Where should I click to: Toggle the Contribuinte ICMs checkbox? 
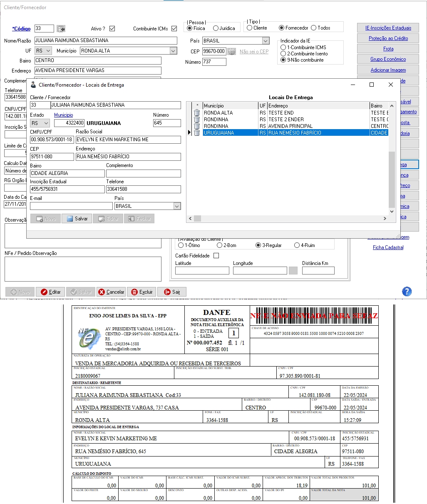174,29
